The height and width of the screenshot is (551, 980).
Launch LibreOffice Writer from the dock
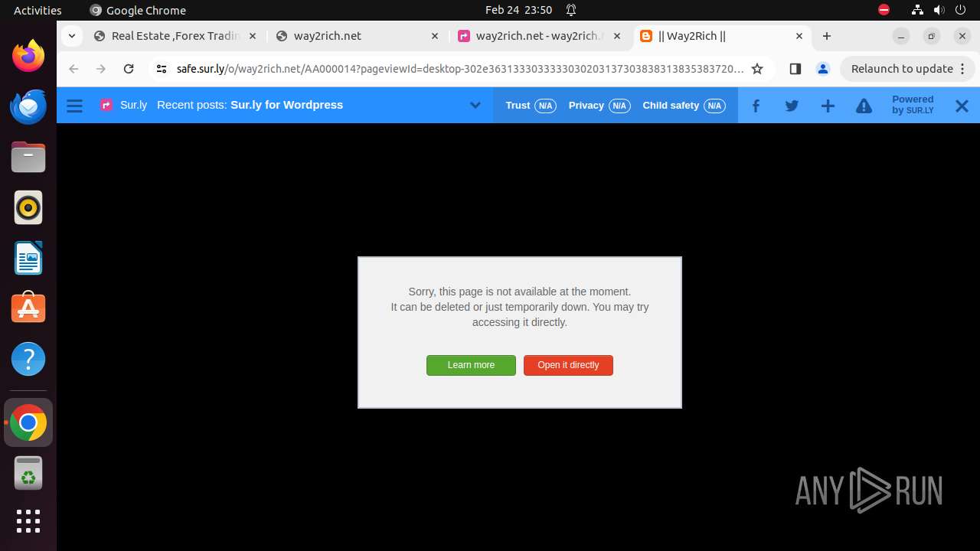(28, 258)
